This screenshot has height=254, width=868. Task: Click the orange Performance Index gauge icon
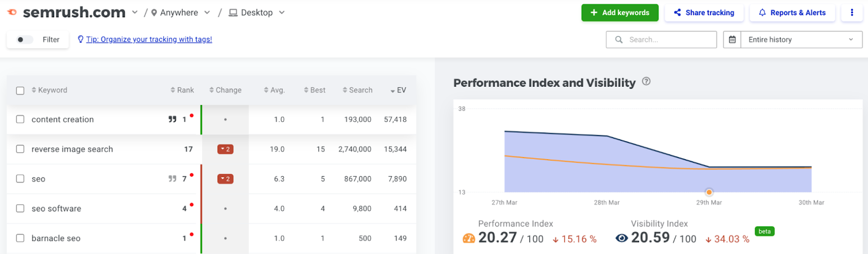[x=469, y=238]
